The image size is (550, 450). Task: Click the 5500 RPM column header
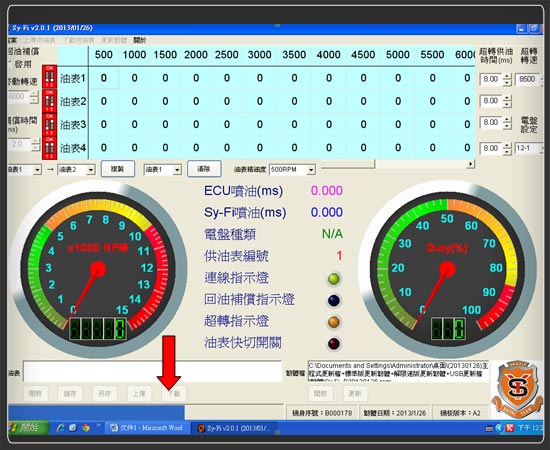(432, 55)
